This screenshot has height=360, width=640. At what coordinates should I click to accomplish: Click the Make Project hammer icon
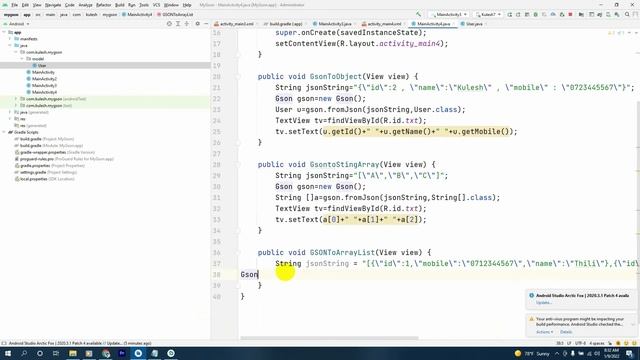coord(418,14)
